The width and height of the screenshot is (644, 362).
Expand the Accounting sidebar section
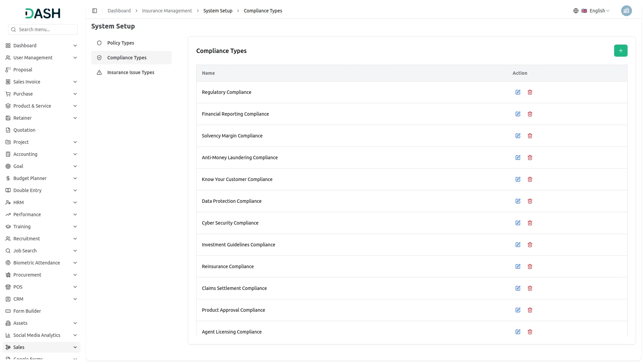tap(42, 154)
